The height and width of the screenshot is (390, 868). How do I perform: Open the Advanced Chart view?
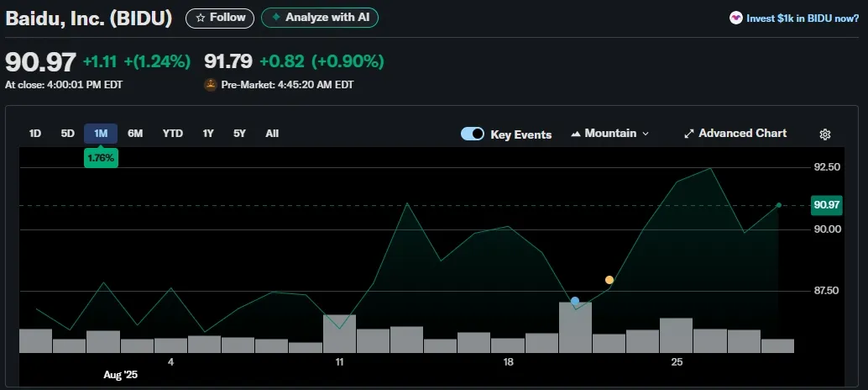pyautogui.click(x=735, y=134)
